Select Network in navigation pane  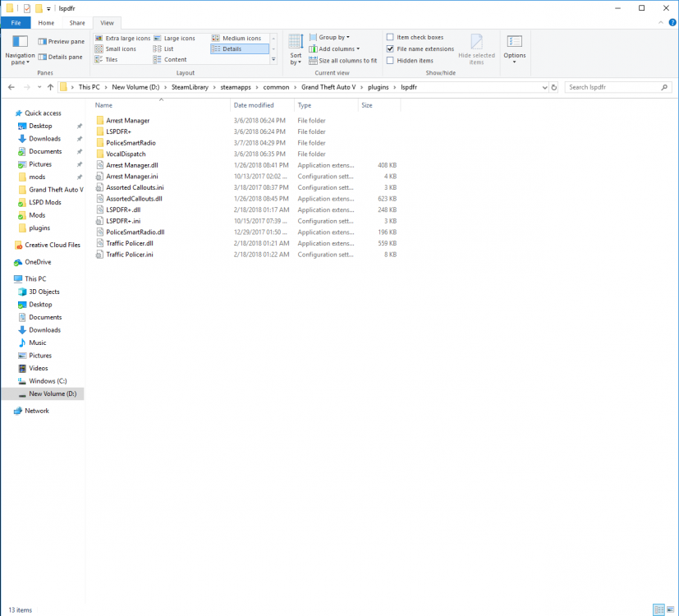tap(37, 411)
